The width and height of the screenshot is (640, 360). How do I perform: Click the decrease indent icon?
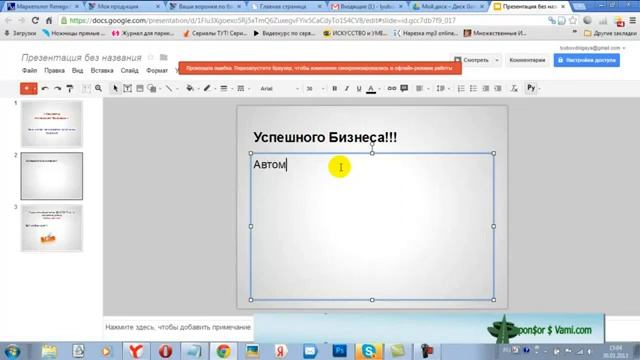(485, 88)
